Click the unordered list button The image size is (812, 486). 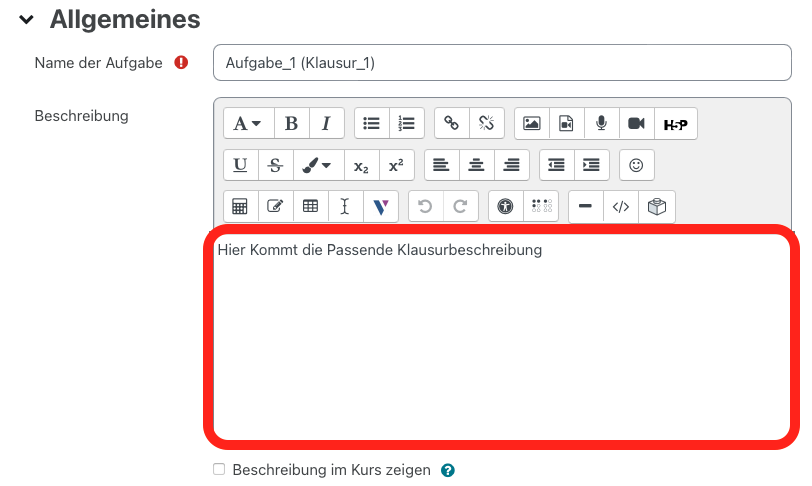pos(371,123)
